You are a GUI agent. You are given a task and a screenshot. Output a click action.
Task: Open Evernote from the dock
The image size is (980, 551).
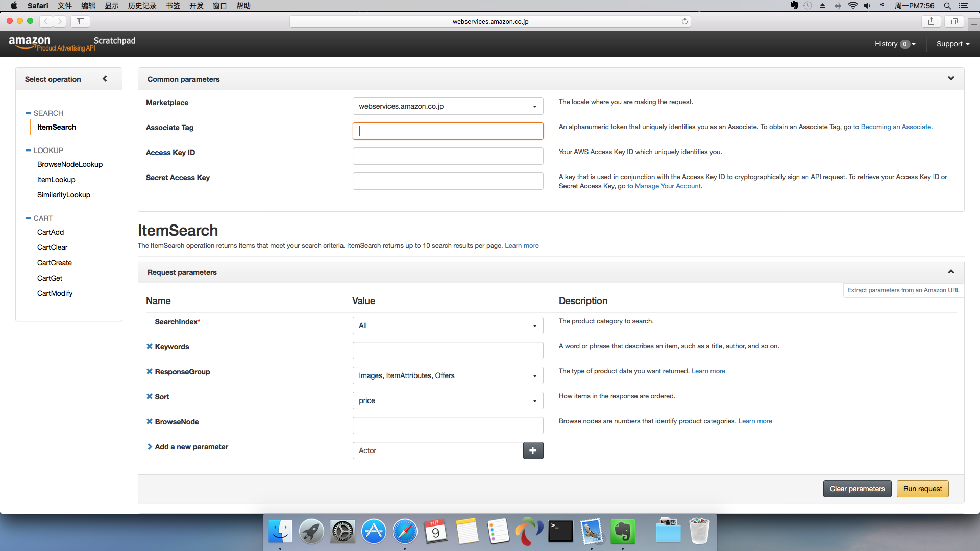(623, 532)
